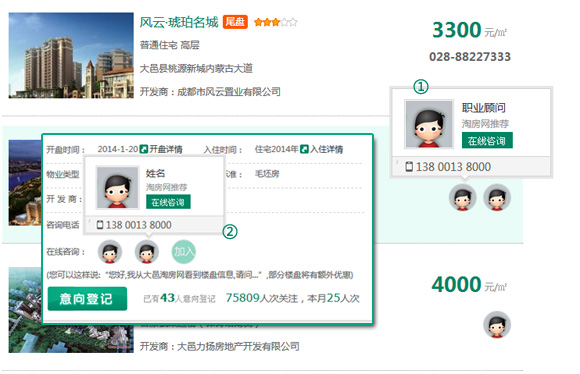Screen dimensions: 580x374
Task: Click 138 0013 8000 in 姓名 card
Action: pyautogui.click(x=139, y=225)
